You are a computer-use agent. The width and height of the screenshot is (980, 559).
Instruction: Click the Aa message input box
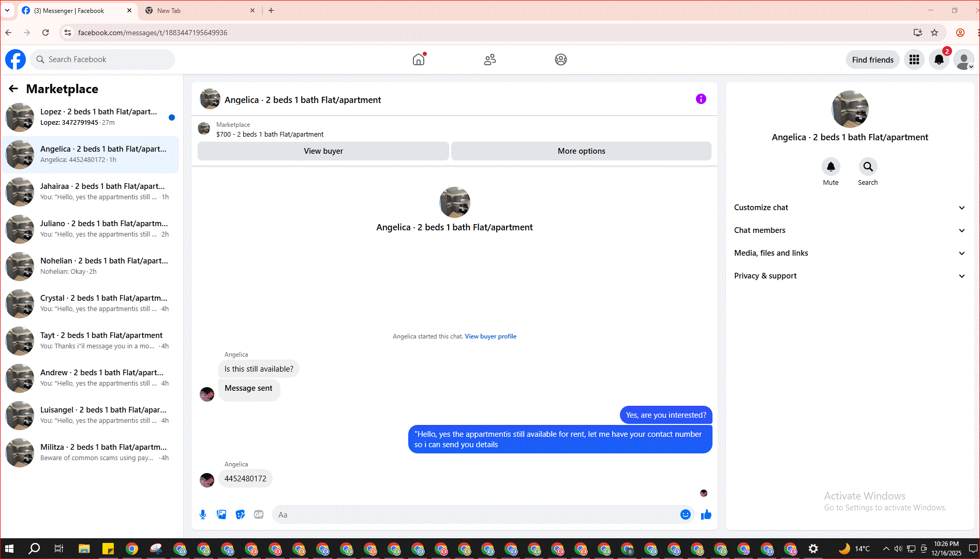tap(476, 514)
